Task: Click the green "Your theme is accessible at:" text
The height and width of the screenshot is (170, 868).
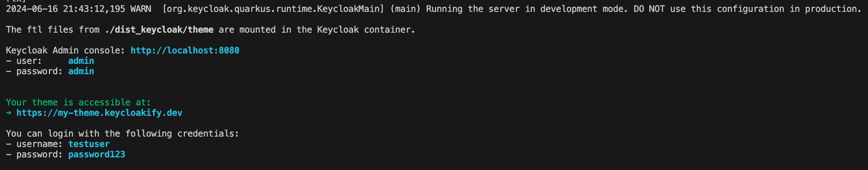Action: tap(78, 102)
